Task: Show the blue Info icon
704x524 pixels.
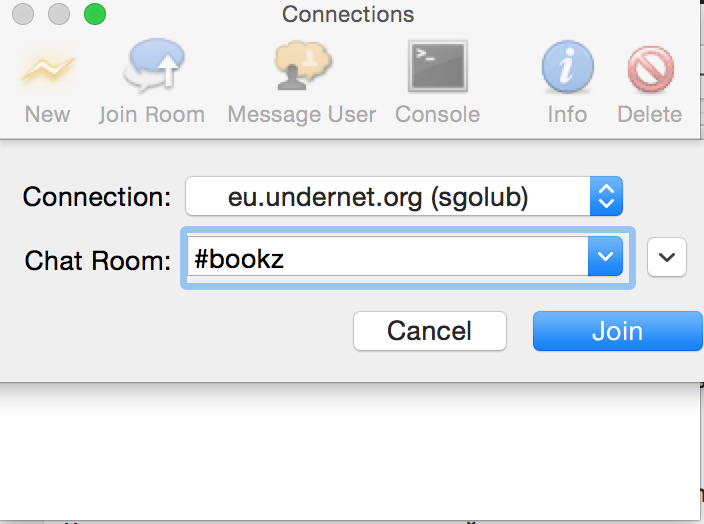Action: (567, 69)
